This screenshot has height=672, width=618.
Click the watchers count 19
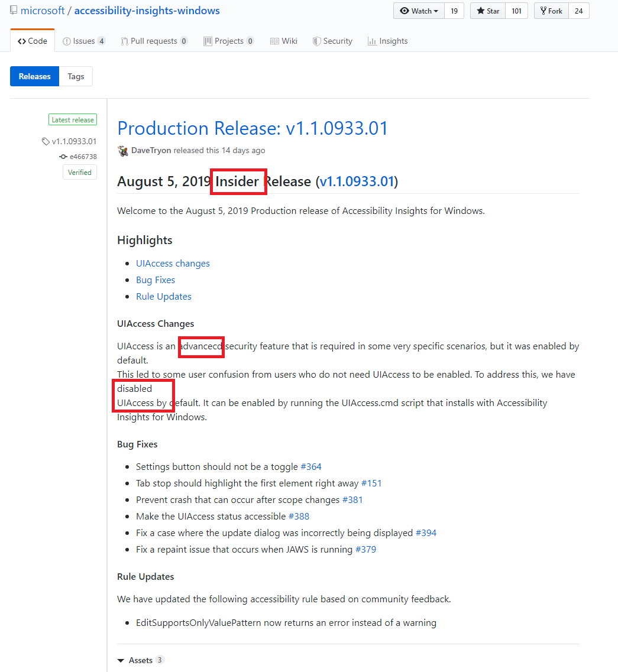pyautogui.click(x=454, y=11)
